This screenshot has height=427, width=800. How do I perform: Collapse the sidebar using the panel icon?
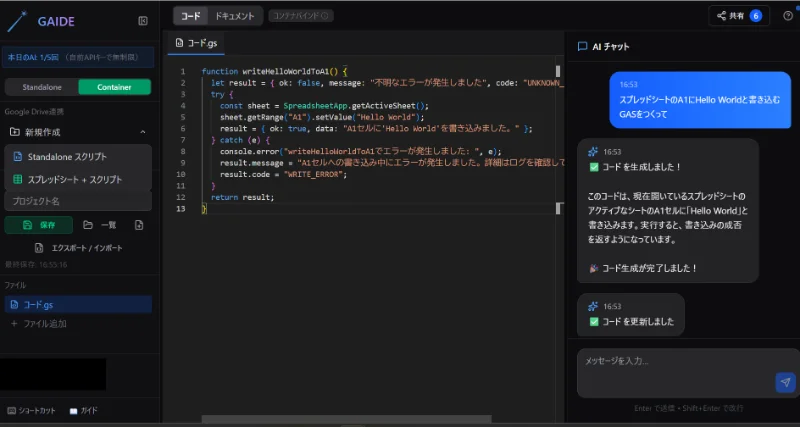pyautogui.click(x=143, y=21)
